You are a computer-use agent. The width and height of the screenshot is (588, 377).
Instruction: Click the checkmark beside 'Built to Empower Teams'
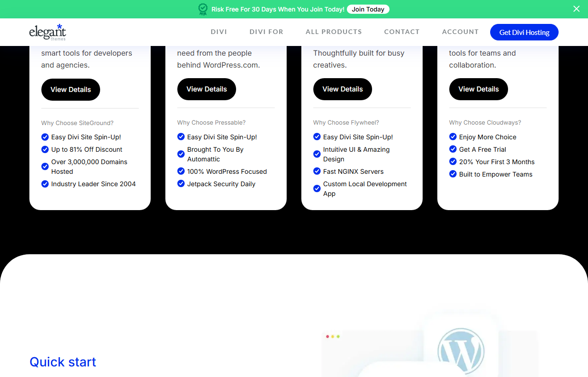[x=453, y=174]
